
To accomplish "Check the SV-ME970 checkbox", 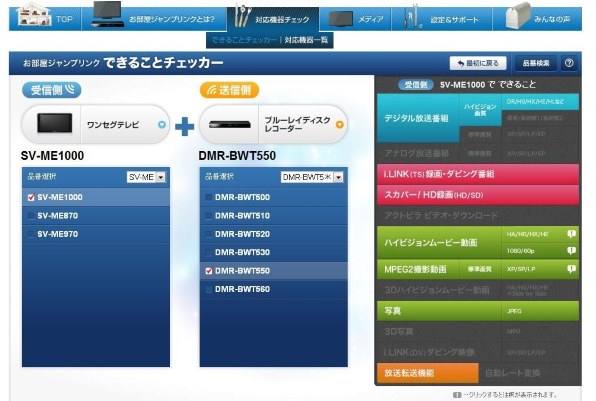I will coord(31,234).
